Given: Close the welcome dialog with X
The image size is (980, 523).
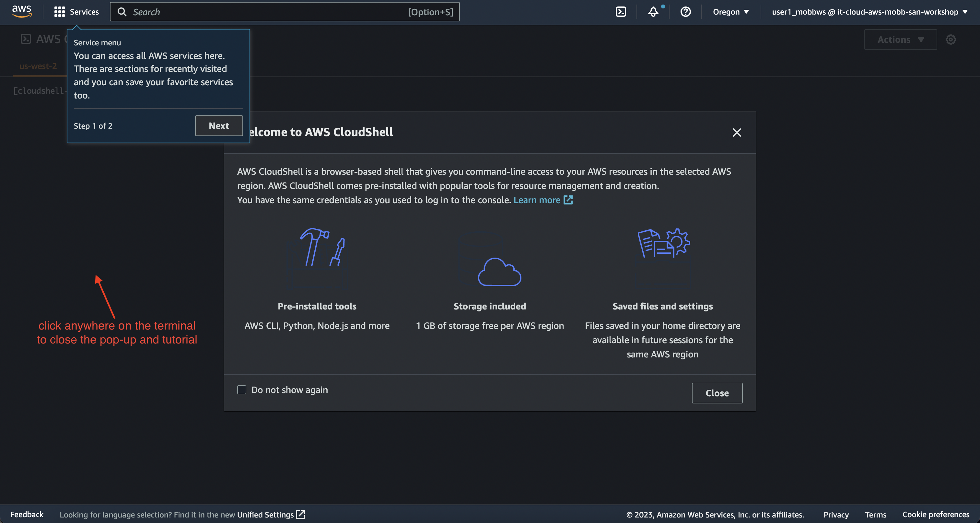Looking at the screenshot, I should point(737,132).
